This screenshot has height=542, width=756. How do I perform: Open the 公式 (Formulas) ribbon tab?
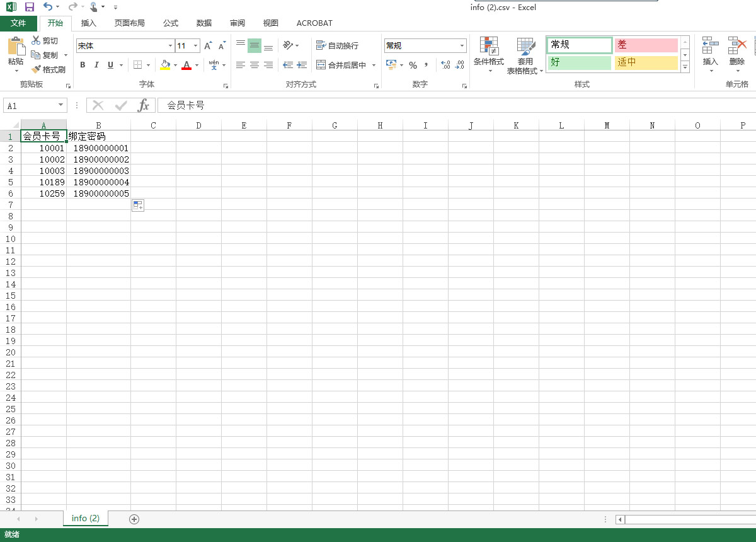pos(171,23)
